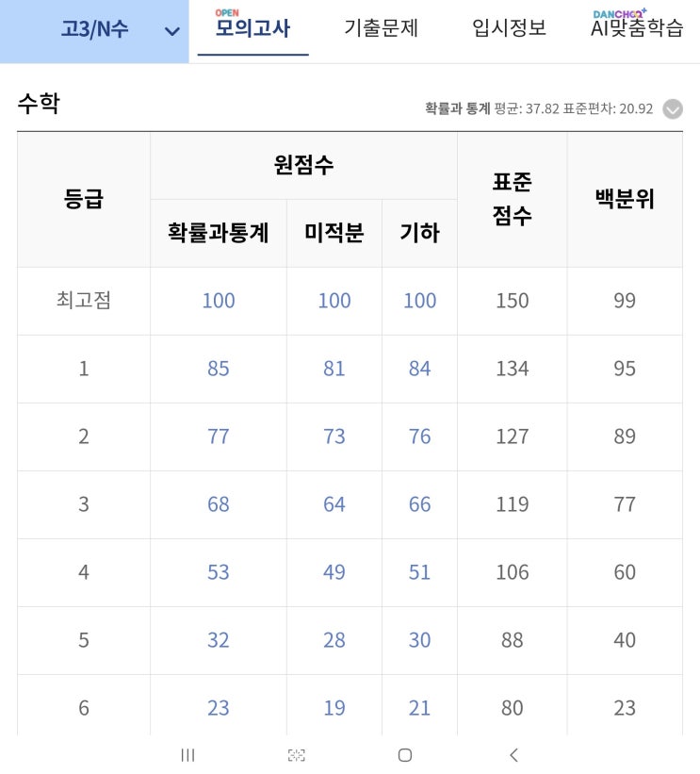This screenshot has height=774, width=700.
Task: Click 기하 grade 1 score 84
Action: [x=419, y=369]
